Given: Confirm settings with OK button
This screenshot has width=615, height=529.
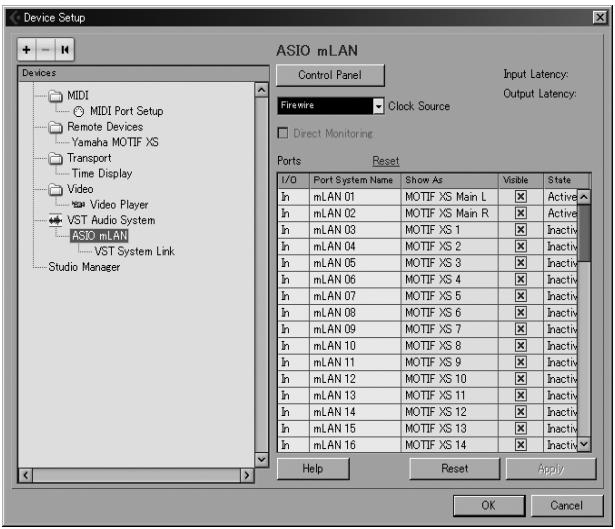Looking at the screenshot, I should coord(489,505).
